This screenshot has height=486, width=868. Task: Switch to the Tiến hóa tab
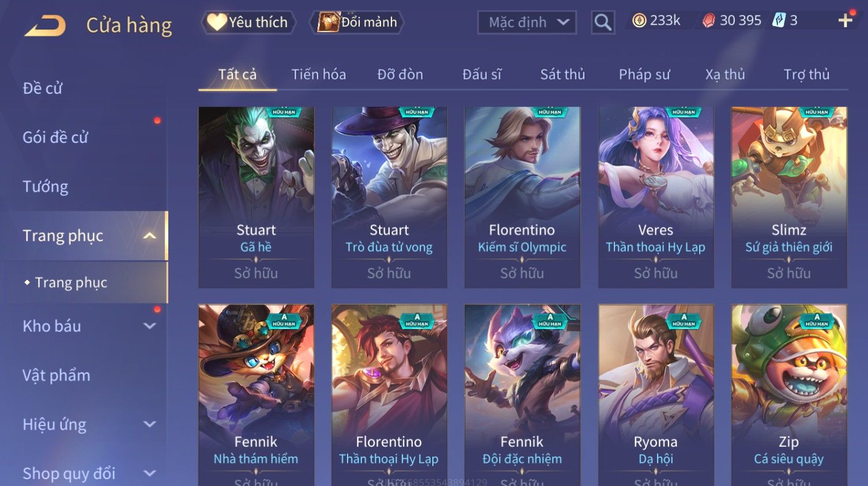pyautogui.click(x=319, y=74)
